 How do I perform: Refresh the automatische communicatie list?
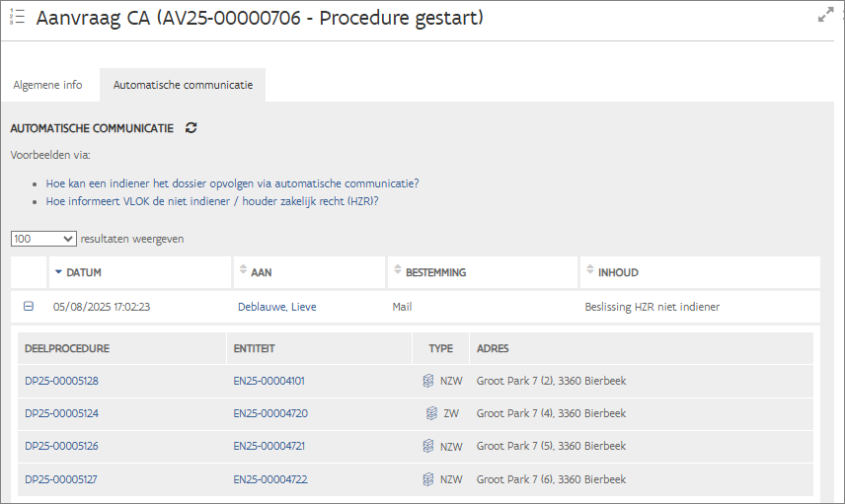(192, 128)
